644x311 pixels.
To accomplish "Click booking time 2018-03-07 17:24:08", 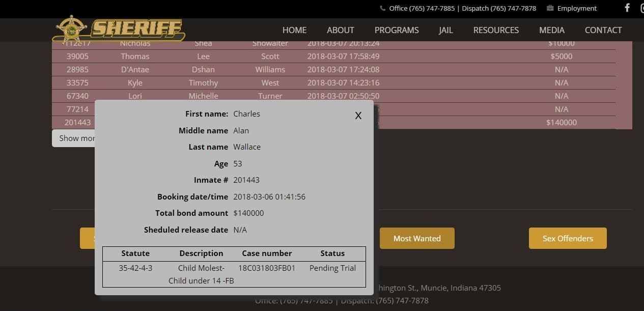I will tap(343, 69).
